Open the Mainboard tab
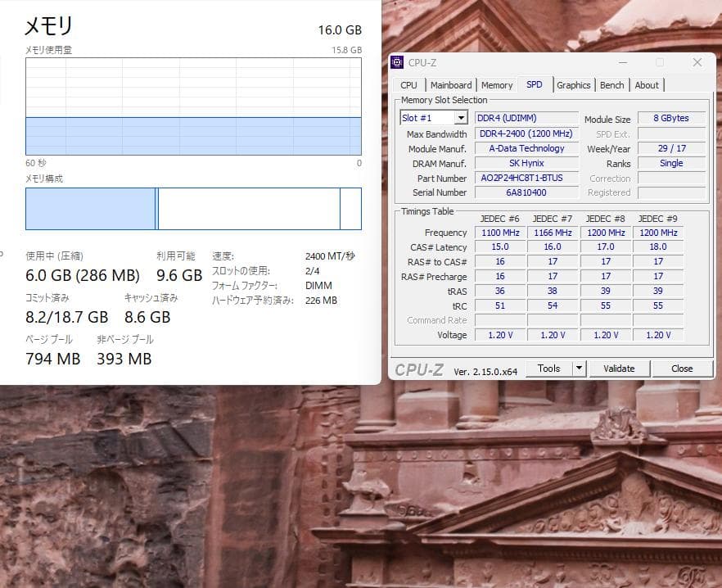The width and height of the screenshot is (722, 588). click(451, 84)
